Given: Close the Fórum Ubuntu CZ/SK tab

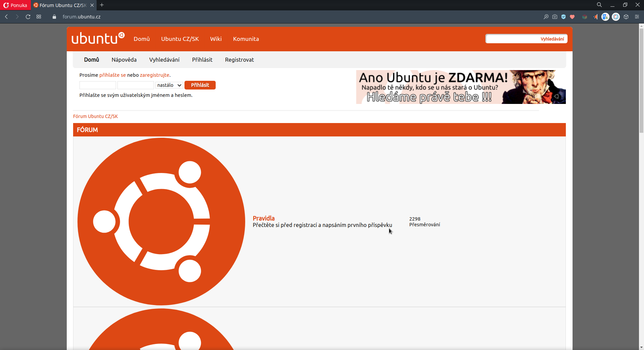Looking at the screenshot, I should (92, 5).
